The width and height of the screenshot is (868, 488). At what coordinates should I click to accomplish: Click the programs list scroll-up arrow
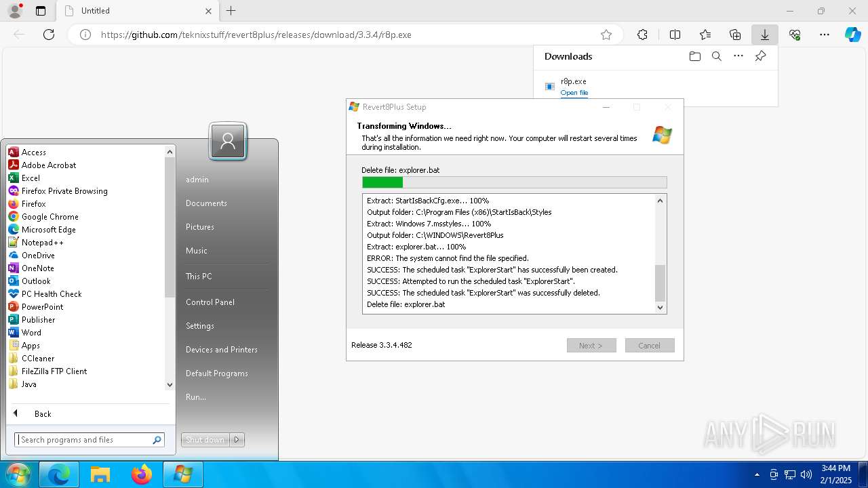tap(170, 152)
